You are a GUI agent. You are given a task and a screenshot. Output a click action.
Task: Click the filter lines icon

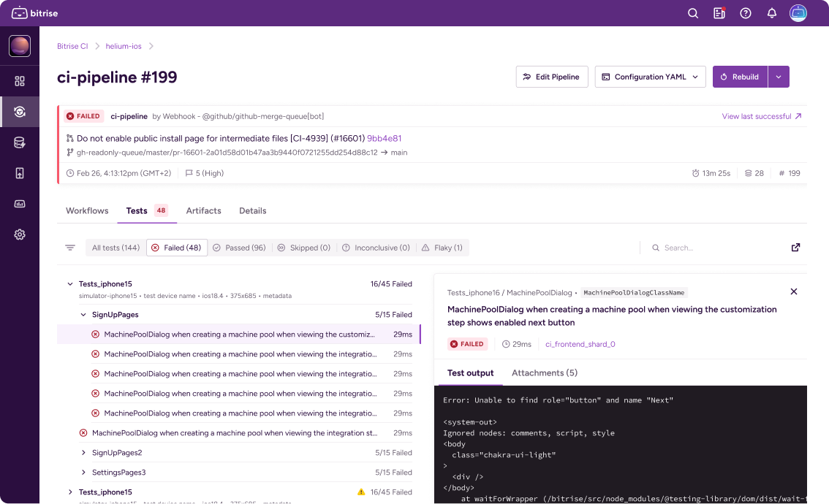(x=69, y=247)
